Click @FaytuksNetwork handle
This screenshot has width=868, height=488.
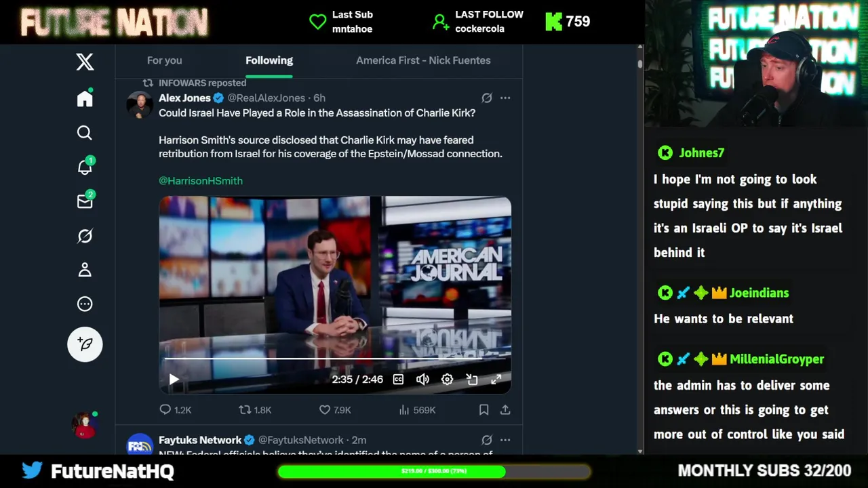301,441
